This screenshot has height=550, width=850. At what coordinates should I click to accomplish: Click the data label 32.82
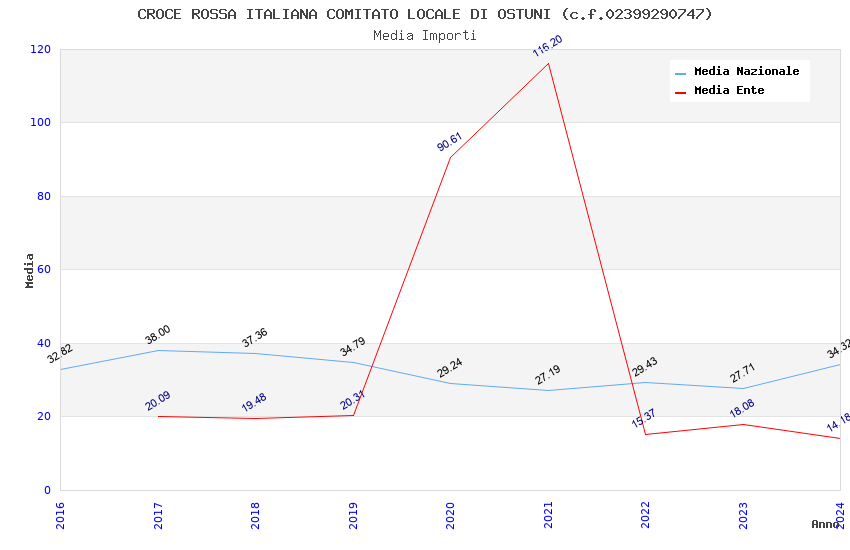(60, 354)
